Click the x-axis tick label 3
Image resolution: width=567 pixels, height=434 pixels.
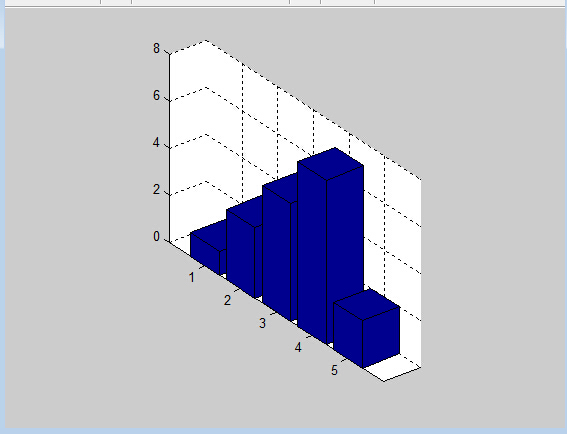click(263, 323)
